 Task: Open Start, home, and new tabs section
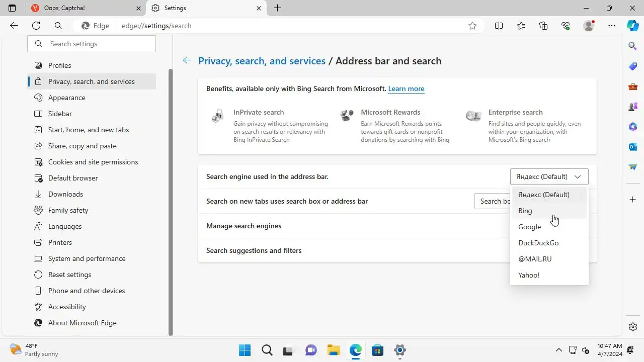[92, 130]
